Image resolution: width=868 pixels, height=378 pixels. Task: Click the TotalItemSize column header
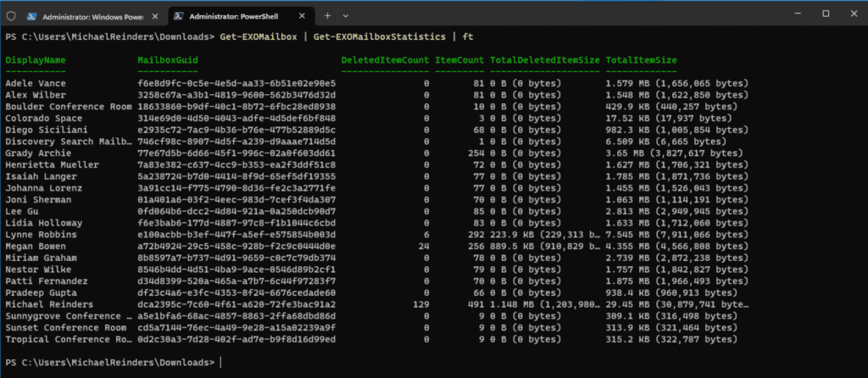coord(642,60)
